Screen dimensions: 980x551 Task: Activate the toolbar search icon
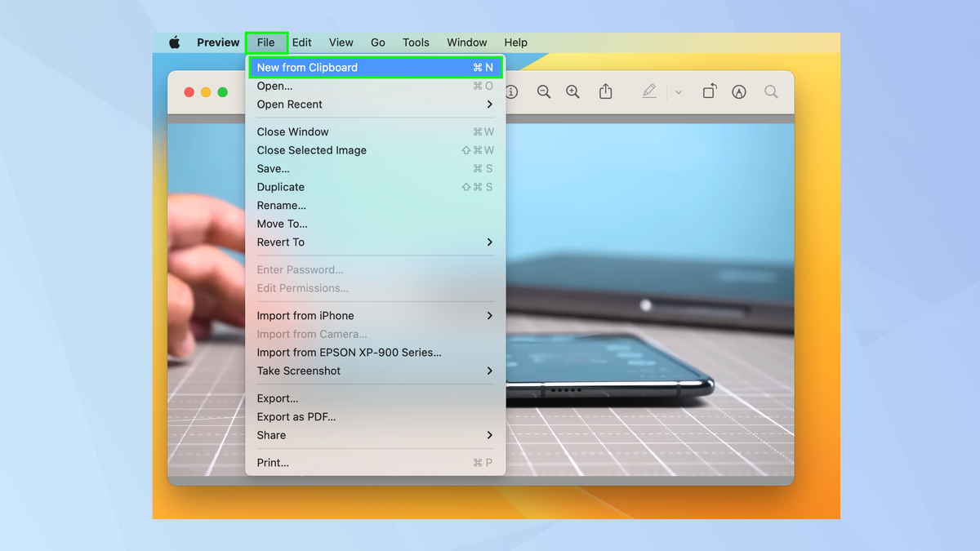click(x=771, y=91)
